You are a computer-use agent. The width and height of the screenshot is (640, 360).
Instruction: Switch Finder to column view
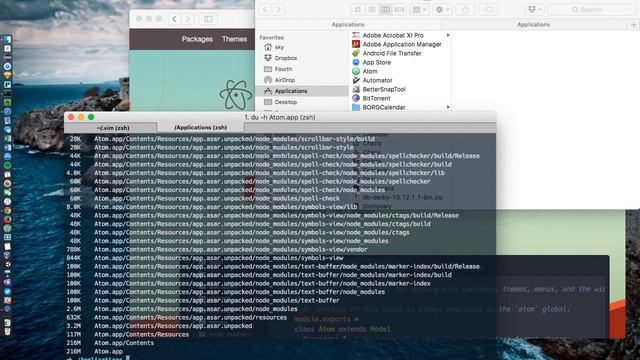coord(385,9)
